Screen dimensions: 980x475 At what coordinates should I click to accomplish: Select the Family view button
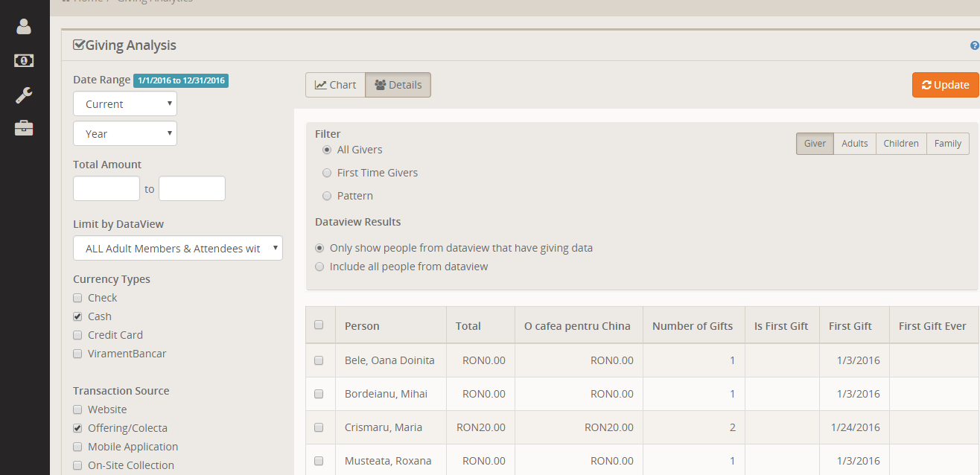point(947,144)
